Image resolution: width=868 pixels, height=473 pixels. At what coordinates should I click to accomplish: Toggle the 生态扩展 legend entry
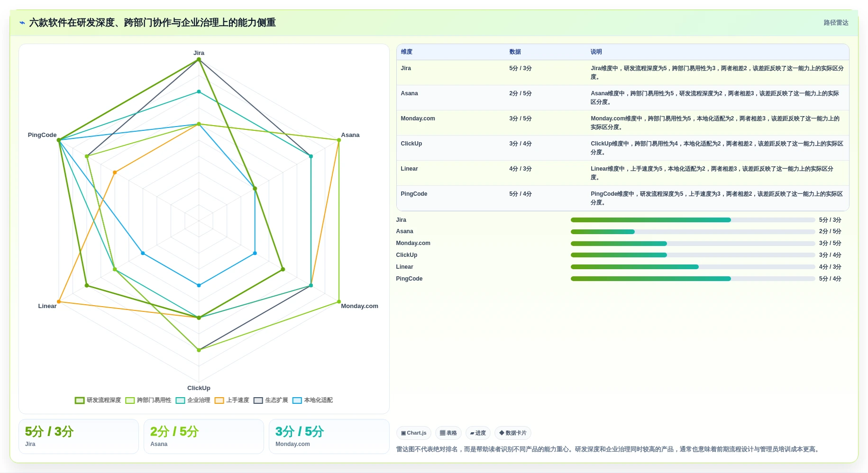271,400
